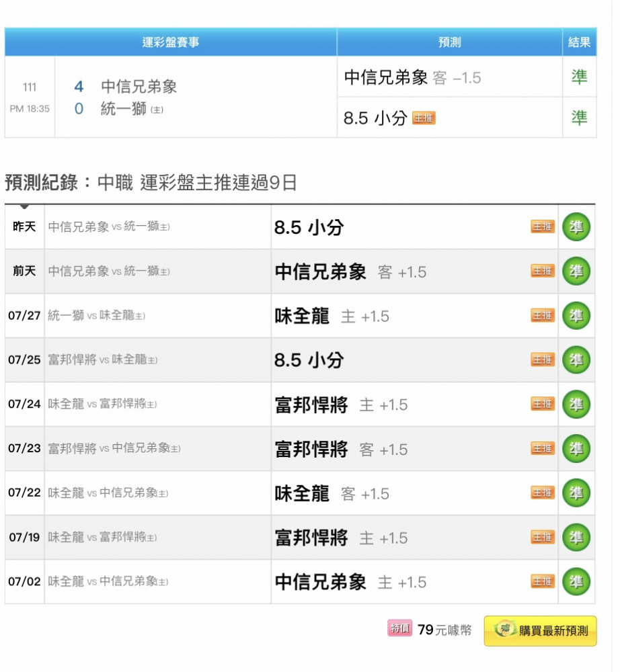Click the green 準 badge in 07/24 row
Viewport: 620px width, 672px height.
pyautogui.click(x=576, y=404)
